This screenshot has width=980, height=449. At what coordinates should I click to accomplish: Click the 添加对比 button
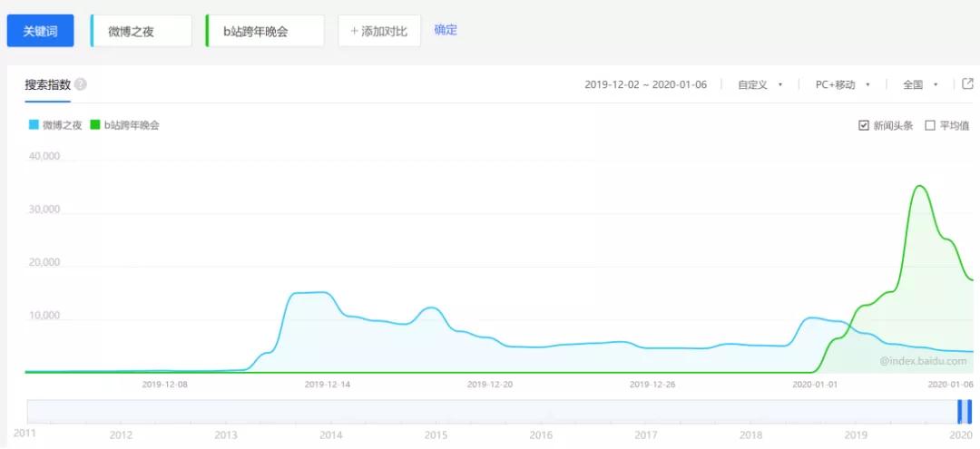[379, 31]
